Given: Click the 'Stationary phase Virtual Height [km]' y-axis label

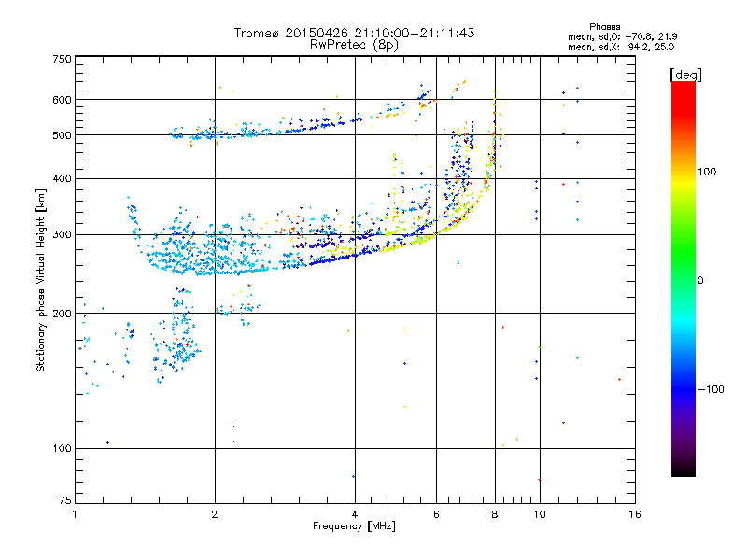Looking at the screenshot, I should tap(41, 280).
